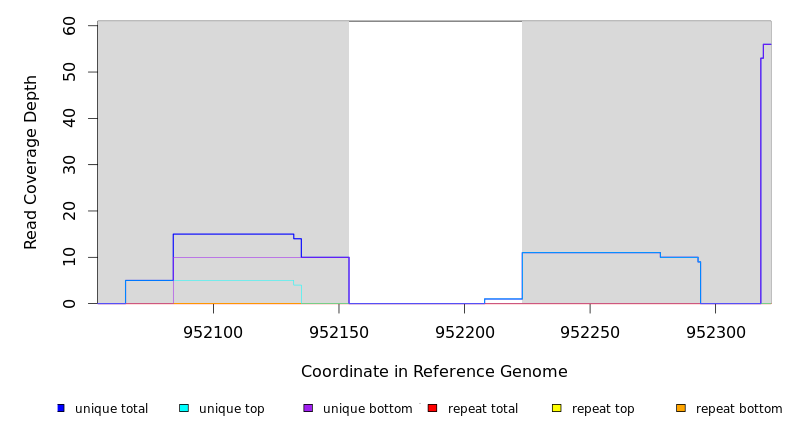This screenshot has height=432, width=792.
Task: Click the blue unique total legend swatch
Action: tap(61, 408)
